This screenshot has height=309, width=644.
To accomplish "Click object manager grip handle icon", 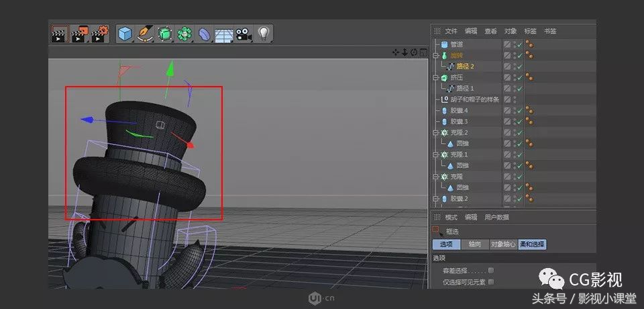I will point(437,31).
